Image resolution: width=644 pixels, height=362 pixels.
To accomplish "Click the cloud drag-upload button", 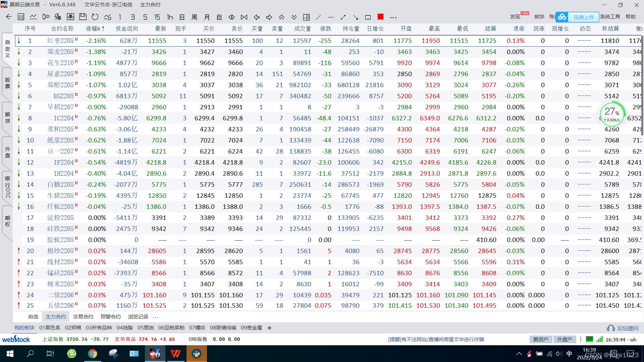I will (577, 17).
